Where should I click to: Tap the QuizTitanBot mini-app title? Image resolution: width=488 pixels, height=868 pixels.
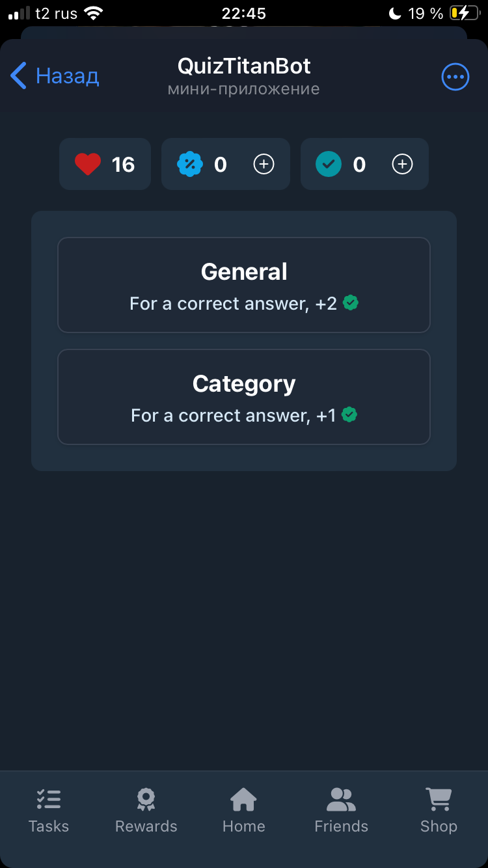click(244, 66)
